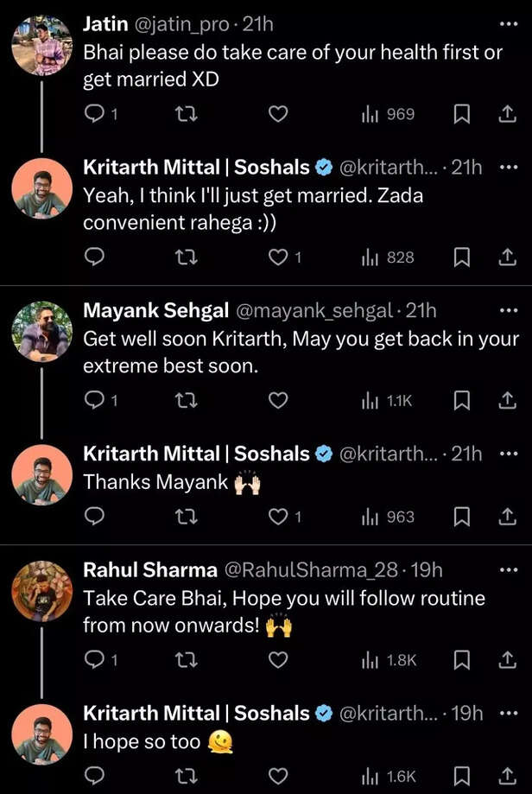Open more options on Mayank Sehgal's tweet
The width and height of the screenshot is (532, 794).
click(x=508, y=309)
